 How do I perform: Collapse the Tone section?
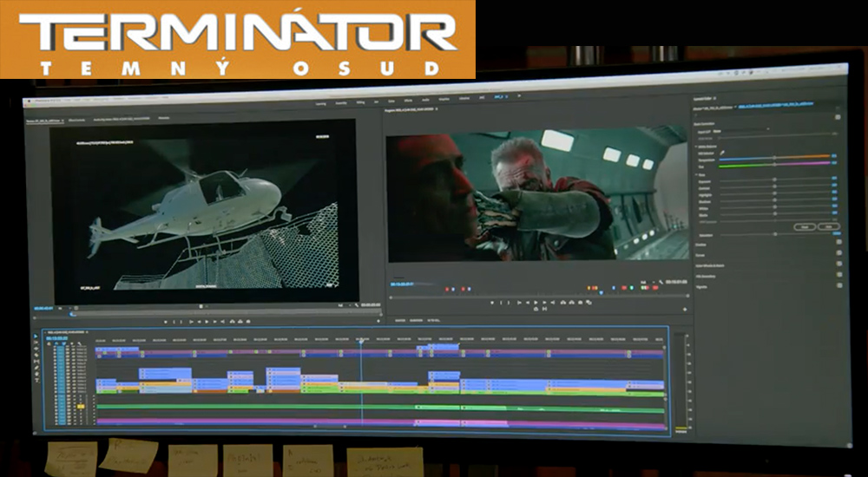coord(696,175)
